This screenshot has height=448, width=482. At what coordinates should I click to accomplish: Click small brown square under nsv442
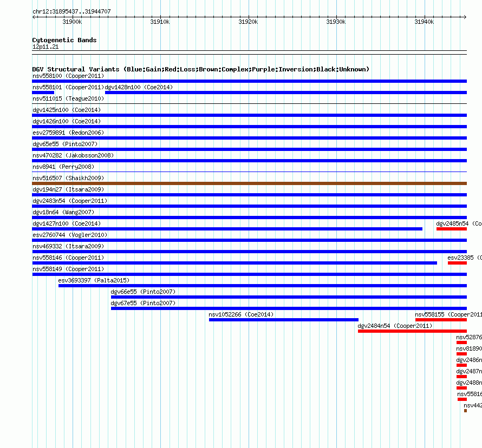point(465,411)
